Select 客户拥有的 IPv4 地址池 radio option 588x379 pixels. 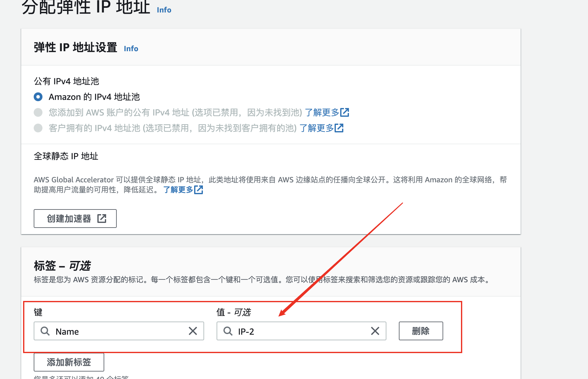coord(38,128)
